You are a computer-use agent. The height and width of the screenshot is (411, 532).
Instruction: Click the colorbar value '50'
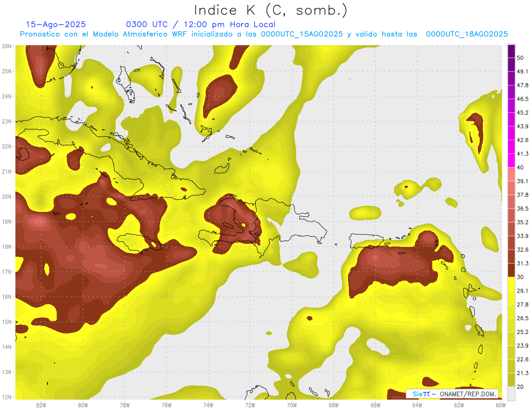(x=520, y=58)
